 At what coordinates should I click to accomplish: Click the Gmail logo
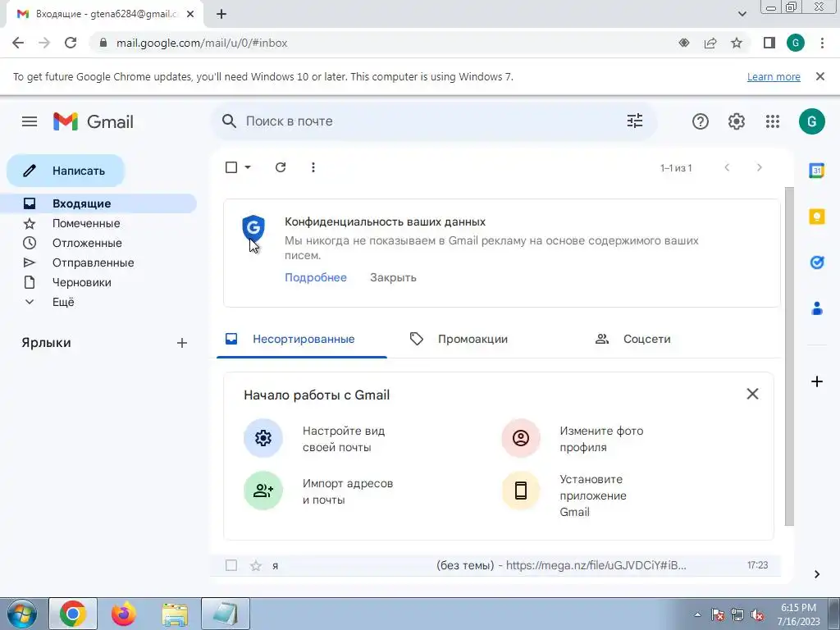pos(94,121)
